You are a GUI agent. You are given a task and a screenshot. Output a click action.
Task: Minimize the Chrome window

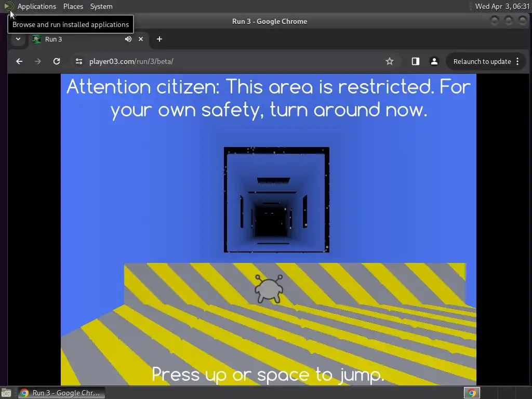tap(495, 21)
